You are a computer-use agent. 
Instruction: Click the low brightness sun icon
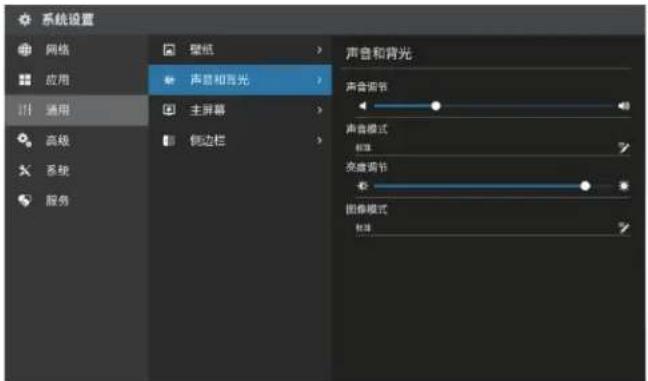[363, 186]
